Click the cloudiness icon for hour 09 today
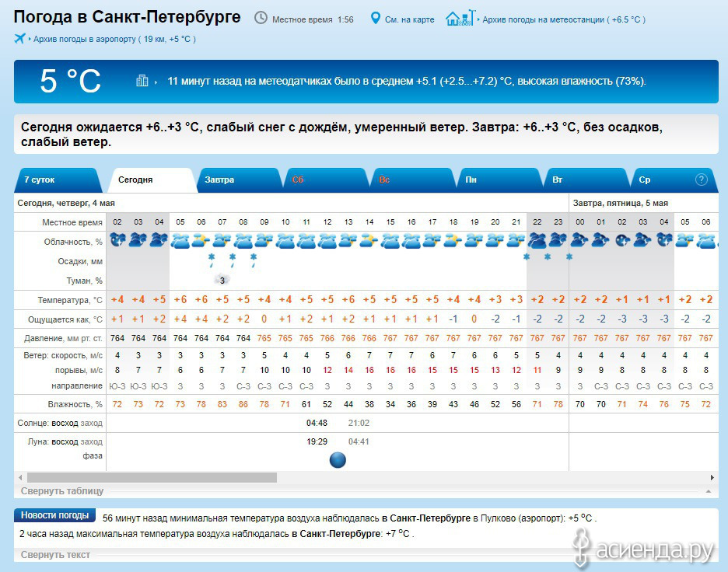This screenshot has width=728, height=572. pyautogui.click(x=264, y=240)
